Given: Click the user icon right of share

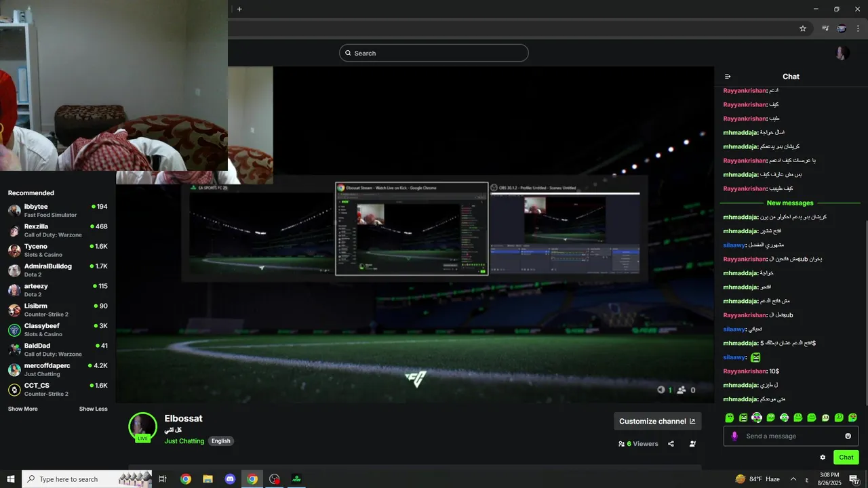Looking at the screenshot, I should point(692,444).
